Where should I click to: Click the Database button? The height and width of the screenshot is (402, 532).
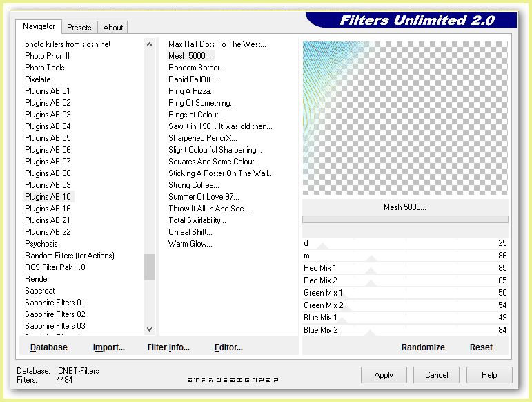pyautogui.click(x=48, y=347)
